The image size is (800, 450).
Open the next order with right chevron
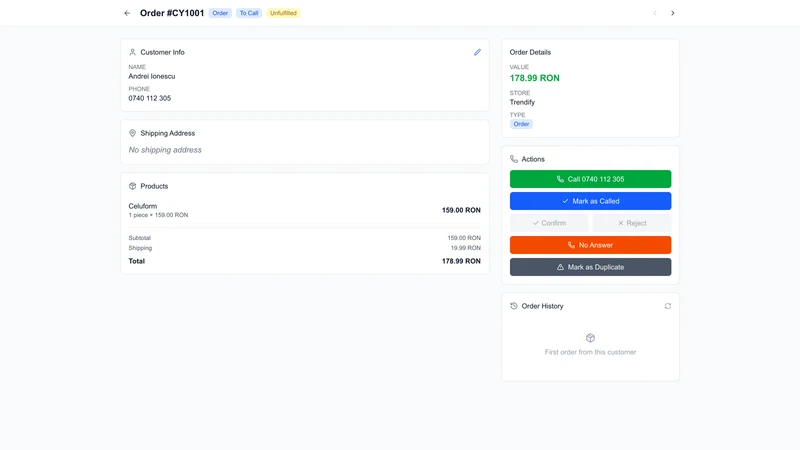pos(672,13)
